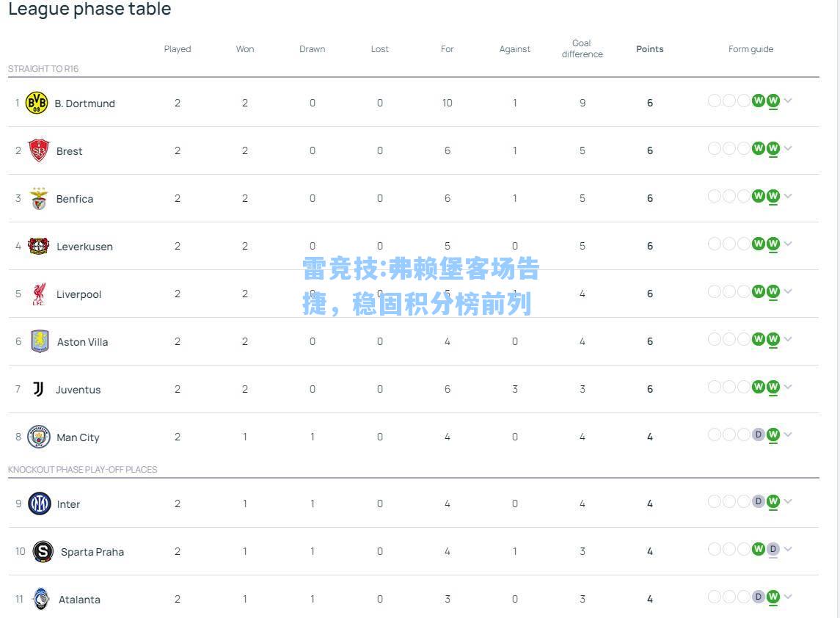Click the Won column header
This screenshot has width=840, height=618.
coord(245,48)
